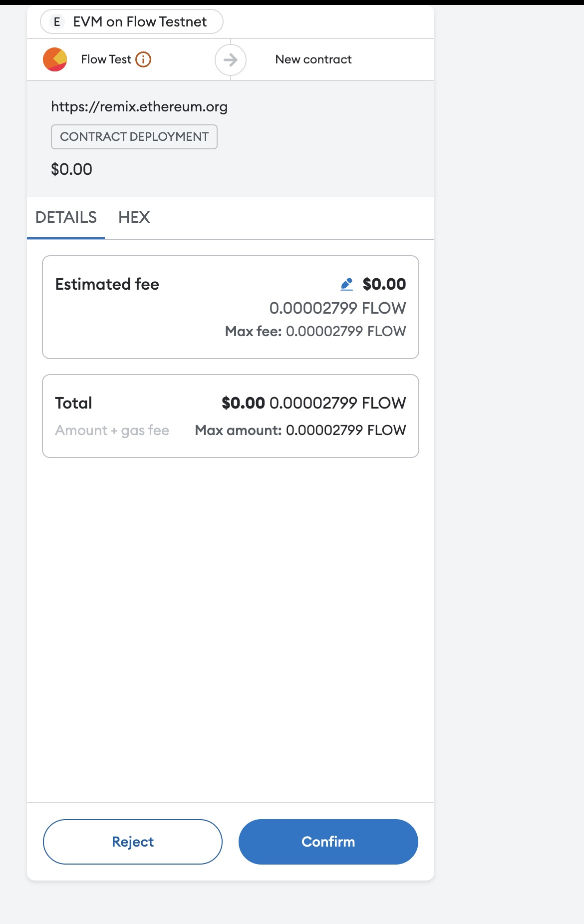The height and width of the screenshot is (924, 584).
Task: Click the CONTRACT DEPLOYMENT label
Action: point(134,136)
